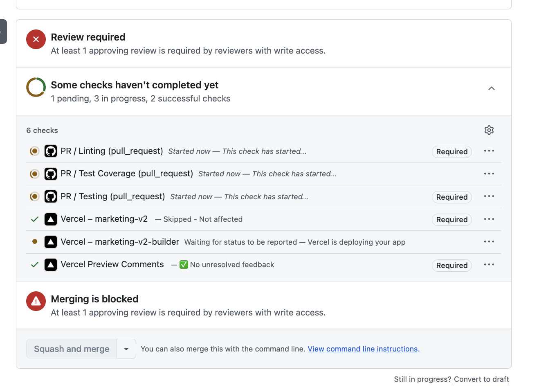
Task: Click the Squash and merge button
Action: tap(72, 349)
